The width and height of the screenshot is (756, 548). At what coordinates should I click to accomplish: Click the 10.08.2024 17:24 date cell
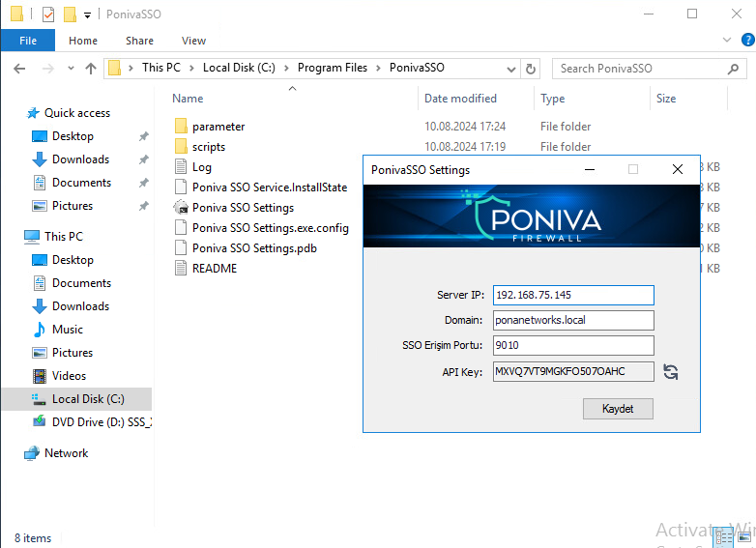465,127
